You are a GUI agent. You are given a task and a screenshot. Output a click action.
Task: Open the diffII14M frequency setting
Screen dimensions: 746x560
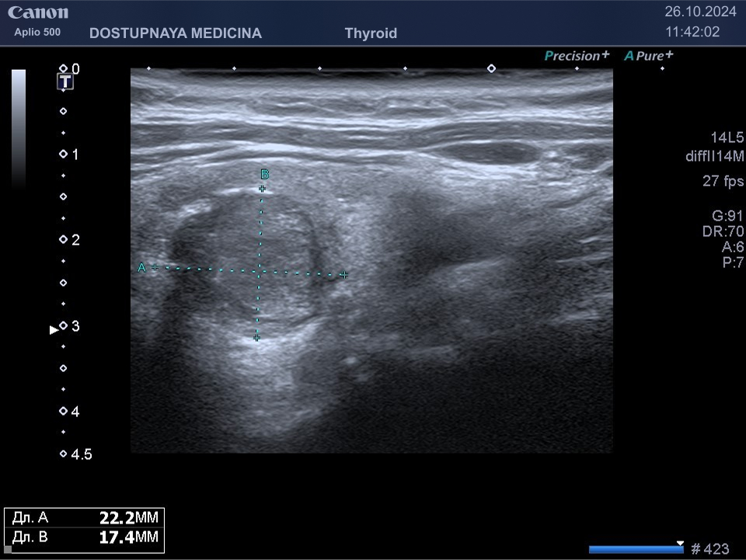[709, 156]
